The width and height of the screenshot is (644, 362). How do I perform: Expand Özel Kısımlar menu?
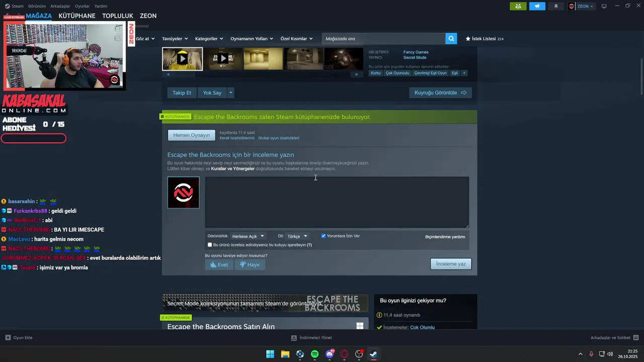pos(296,39)
